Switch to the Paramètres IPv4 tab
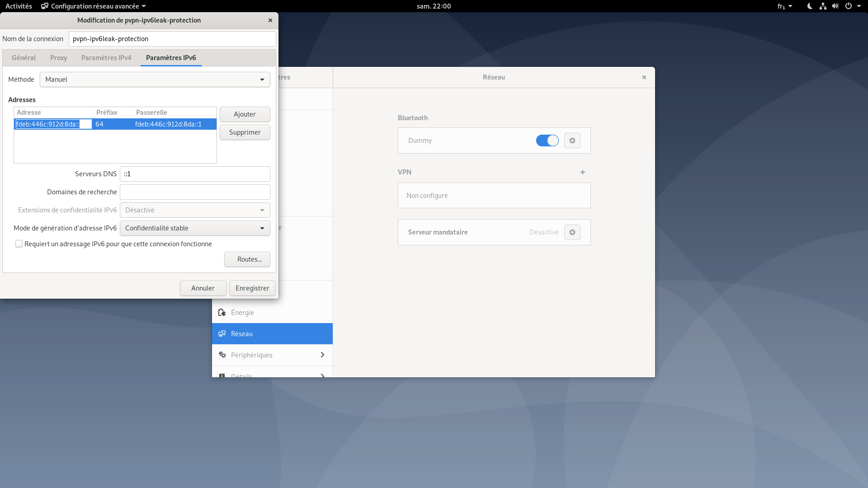 point(106,57)
